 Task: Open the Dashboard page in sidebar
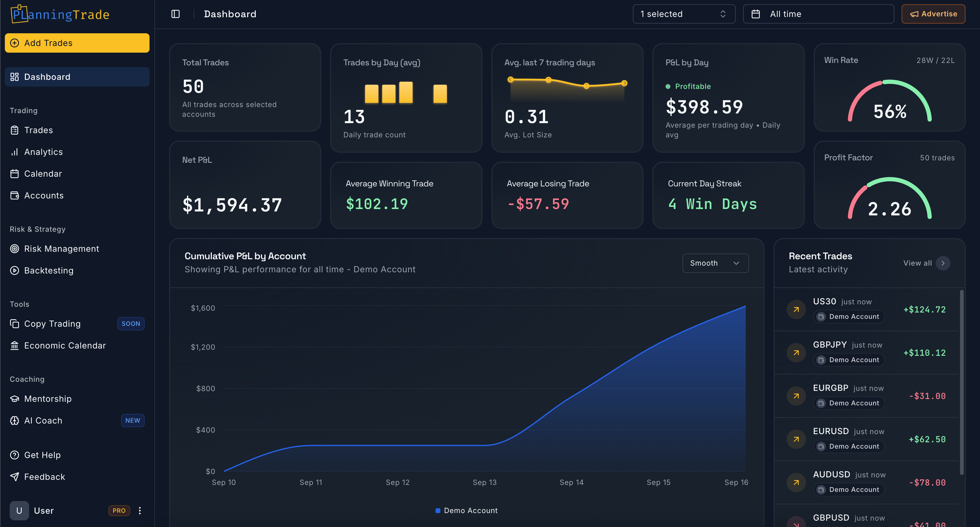(77, 77)
